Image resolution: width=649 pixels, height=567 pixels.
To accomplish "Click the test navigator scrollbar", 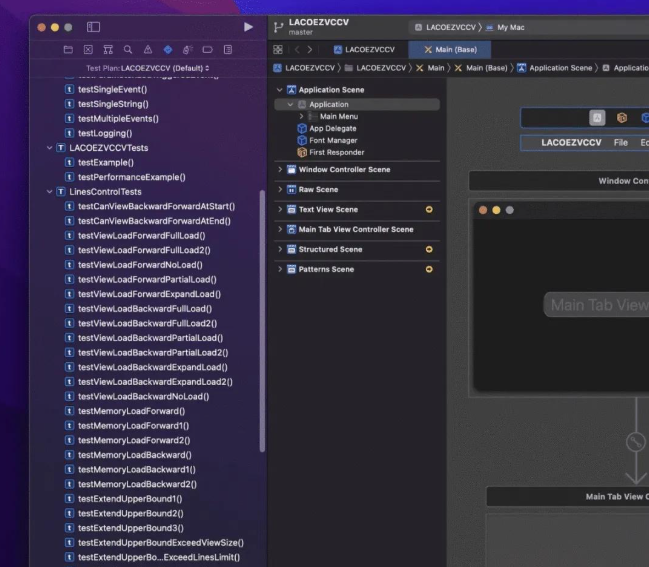I will 262,321.
